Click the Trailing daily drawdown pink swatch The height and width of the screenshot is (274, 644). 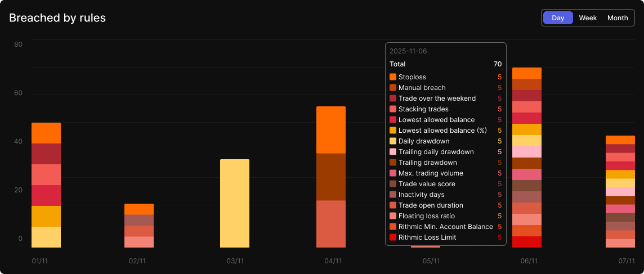click(x=393, y=152)
